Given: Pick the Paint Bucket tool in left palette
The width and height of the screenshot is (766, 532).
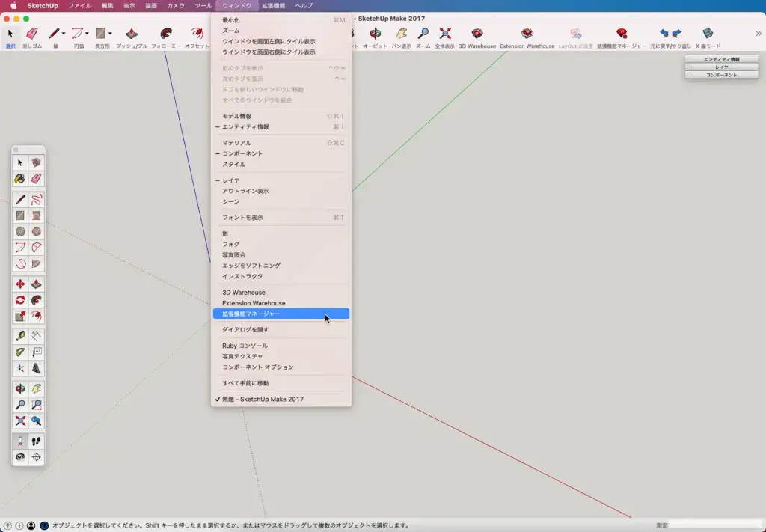Looking at the screenshot, I should click(x=20, y=179).
